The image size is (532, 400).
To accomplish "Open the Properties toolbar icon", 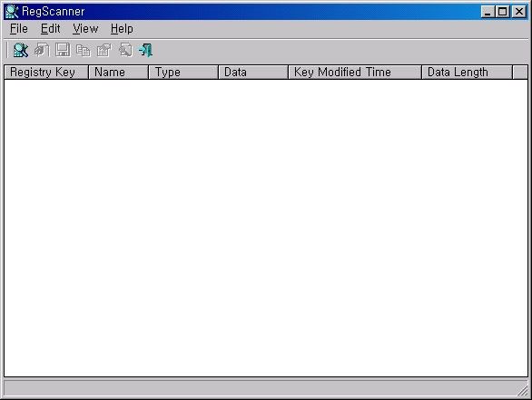I will point(104,50).
